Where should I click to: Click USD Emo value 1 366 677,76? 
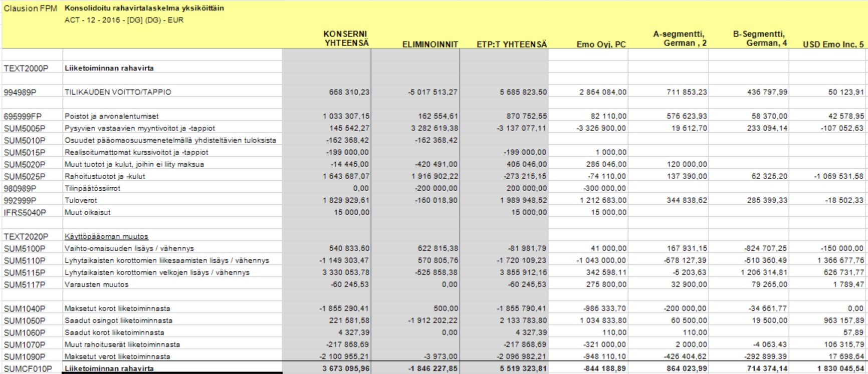(x=840, y=260)
